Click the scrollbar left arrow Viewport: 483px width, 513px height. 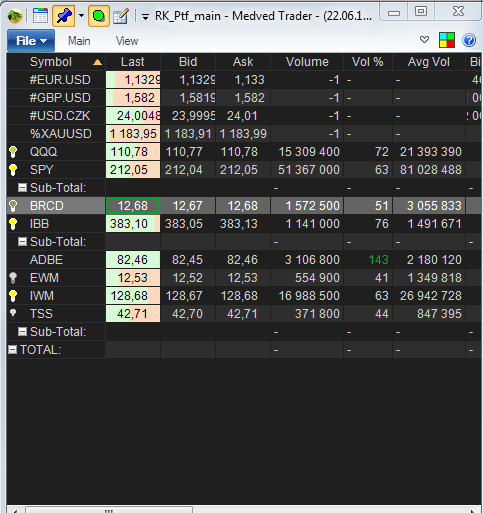(x=15, y=510)
